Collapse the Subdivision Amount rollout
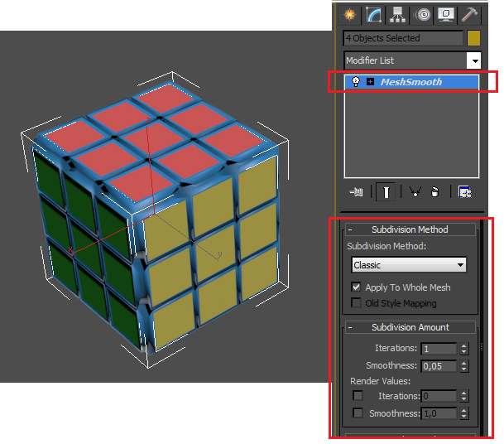Viewport: 504px width, 444px height. click(410, 327)
